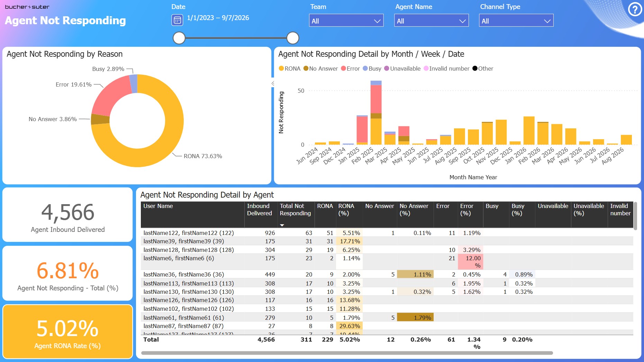Click the highlighted 12.00 % Error cell
Viewport: 644px width, 362px height.
point(470,262)
